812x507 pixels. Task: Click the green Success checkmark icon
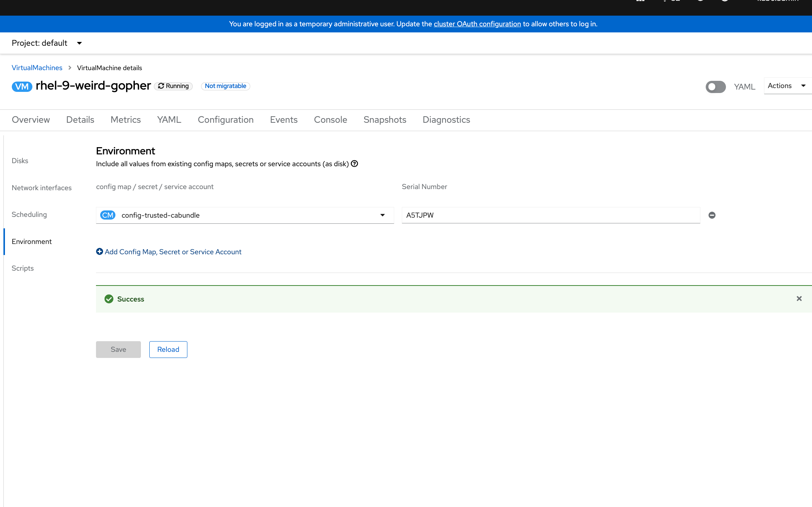[109, 299]
